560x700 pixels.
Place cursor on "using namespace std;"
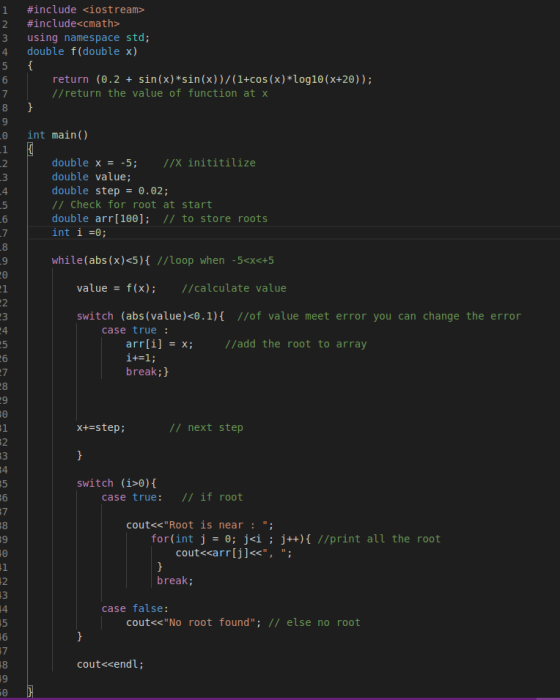pyautogui.click(x=88, y=38)
